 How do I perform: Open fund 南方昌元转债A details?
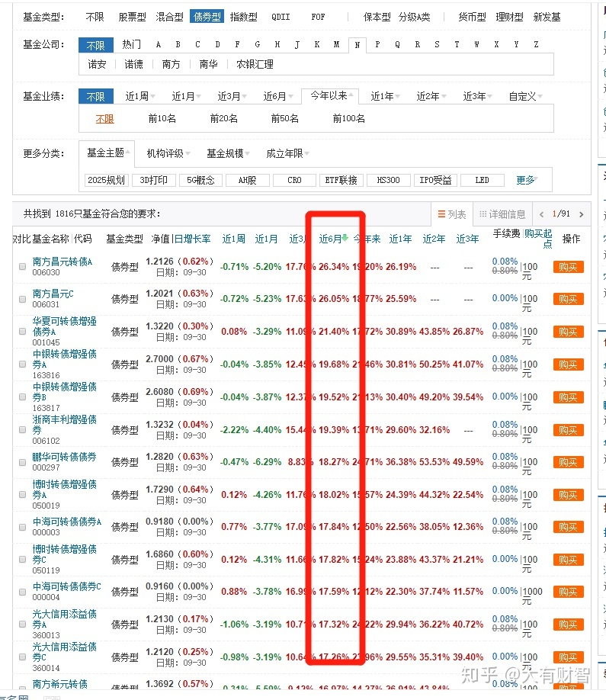point(62,262)
